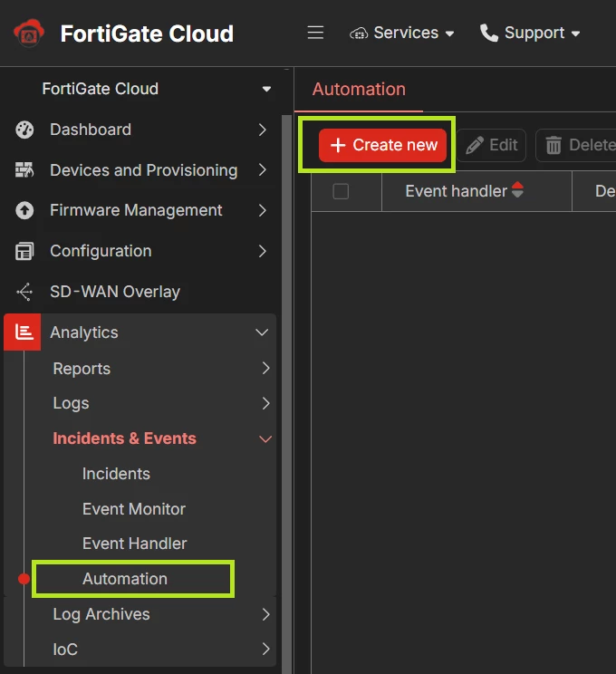Expand Devices and Provisioning chevron
The width and height of the screenshot is (616, 674).
262,170
